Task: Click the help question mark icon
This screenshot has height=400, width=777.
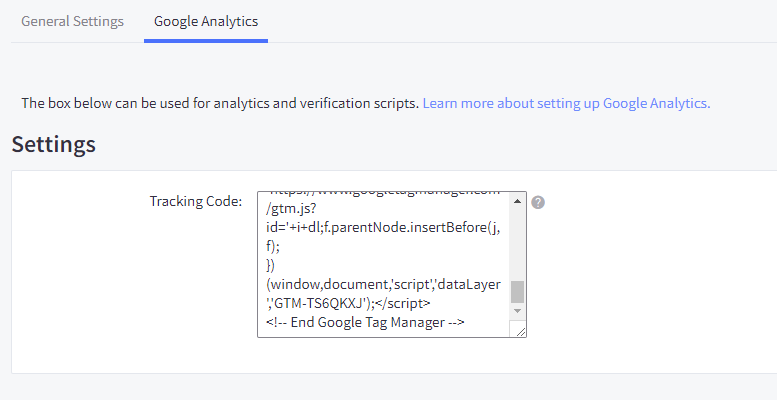Action: point(538,202)
